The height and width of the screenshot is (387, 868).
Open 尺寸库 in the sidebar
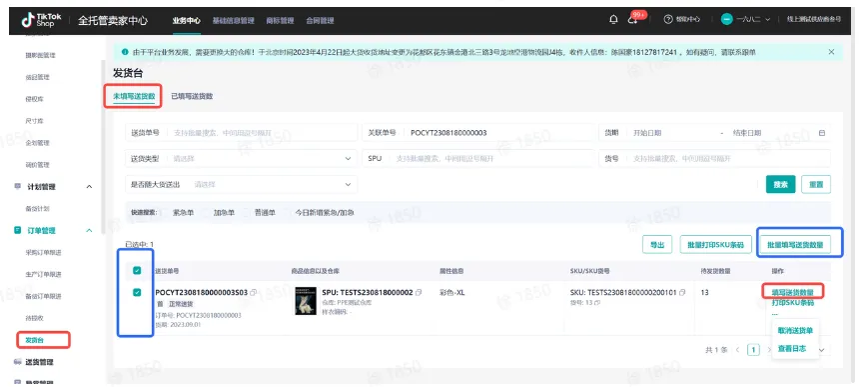(x=34, y=121)
